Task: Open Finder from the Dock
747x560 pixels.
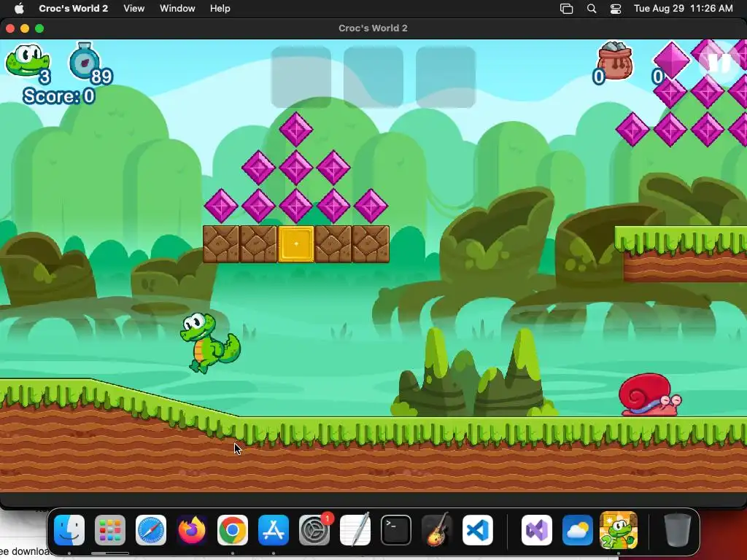Action: 69,530
